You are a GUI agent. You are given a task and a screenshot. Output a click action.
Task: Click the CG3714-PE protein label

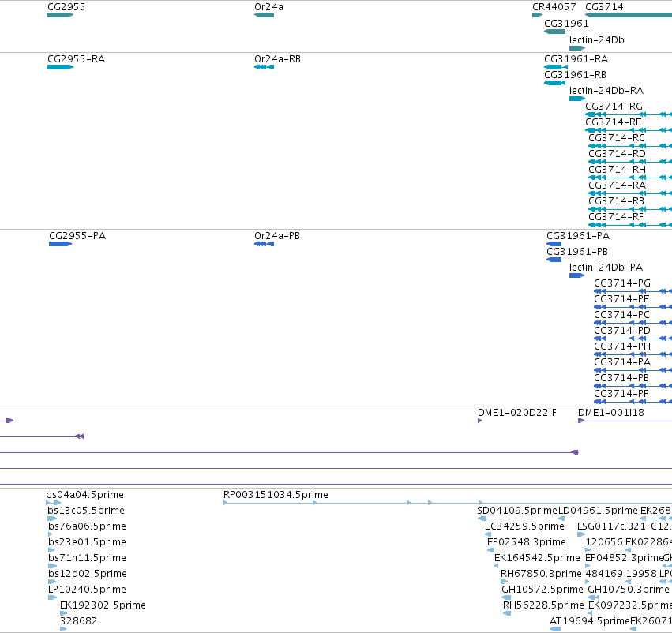coord(621,299)
